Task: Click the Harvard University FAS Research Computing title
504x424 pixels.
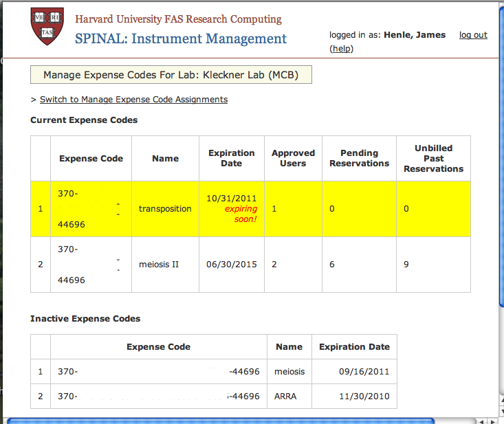Action: tap(178, 19)
